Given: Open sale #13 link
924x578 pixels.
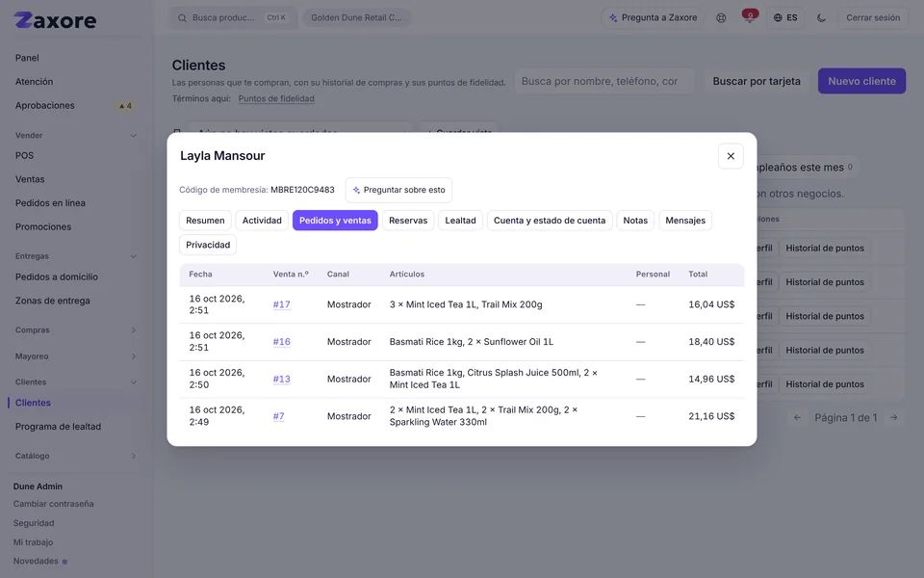Looking at the screenshot, I should click(x=282, y=380).
